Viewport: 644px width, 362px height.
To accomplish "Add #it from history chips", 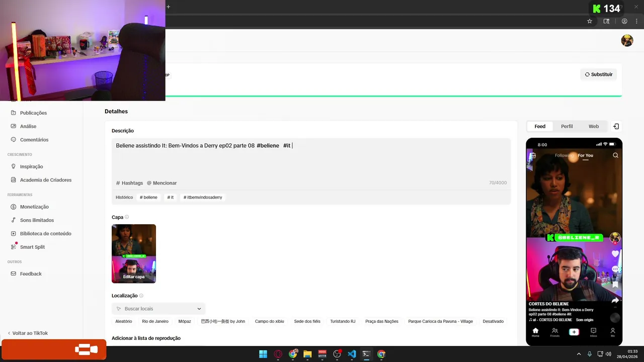I will 170,197.
